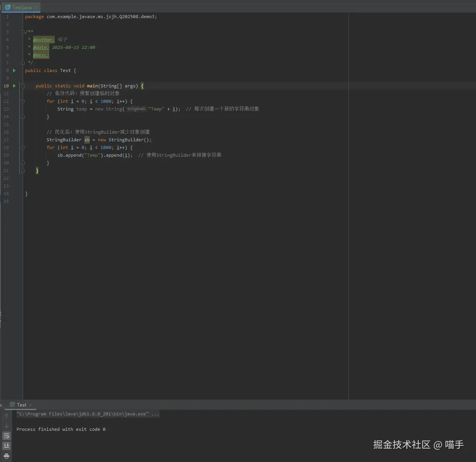Click 'public class Test' declaration
476x462 pixels.
48,70
